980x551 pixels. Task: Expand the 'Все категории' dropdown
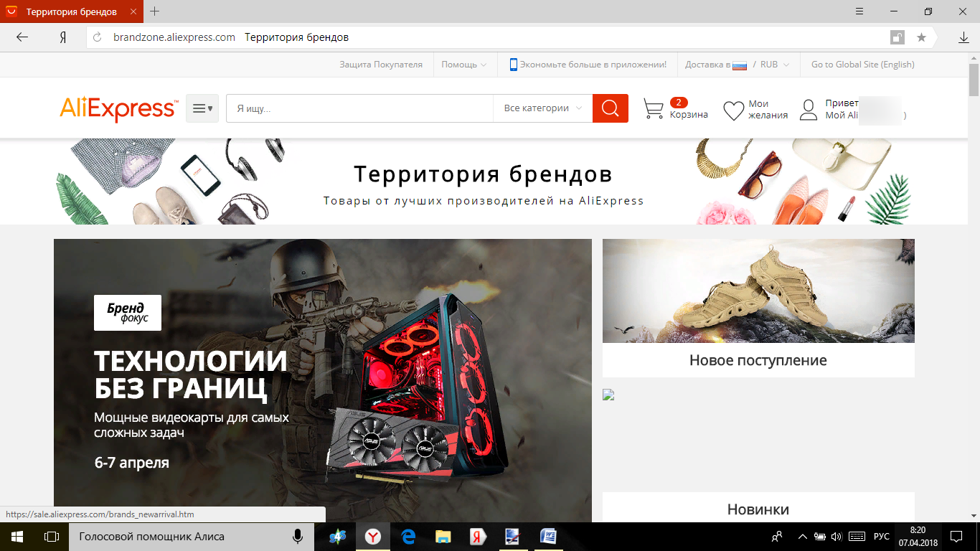tap(542, 108)
